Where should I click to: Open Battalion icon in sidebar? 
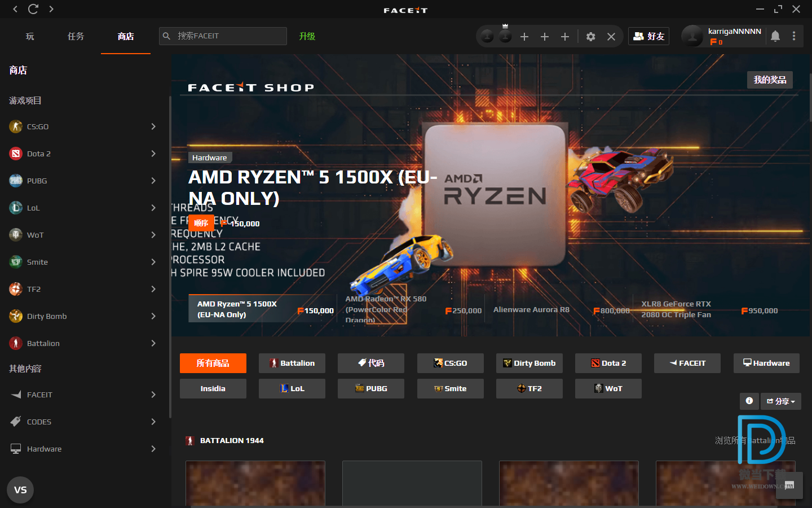click(x=16, y=343)
